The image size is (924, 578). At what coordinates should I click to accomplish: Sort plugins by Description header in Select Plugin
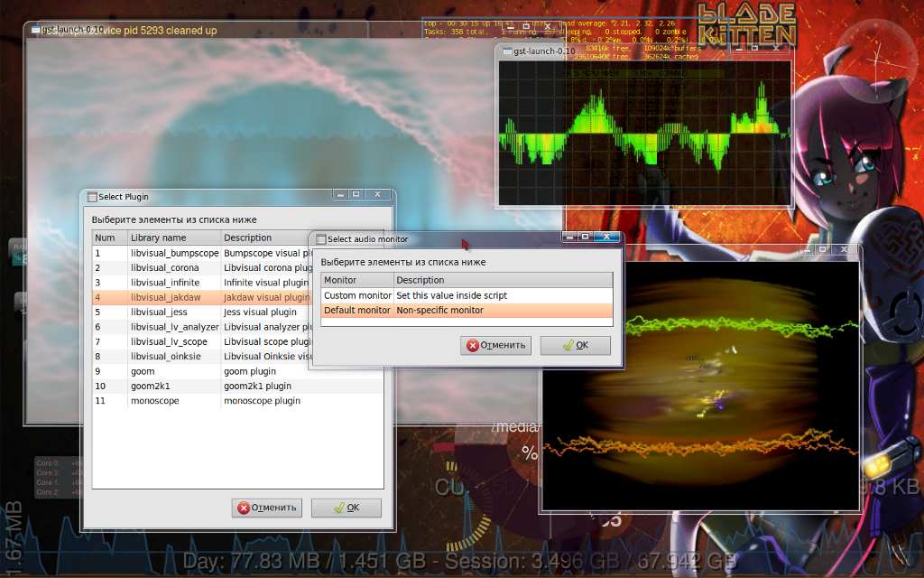click(266, 238)
